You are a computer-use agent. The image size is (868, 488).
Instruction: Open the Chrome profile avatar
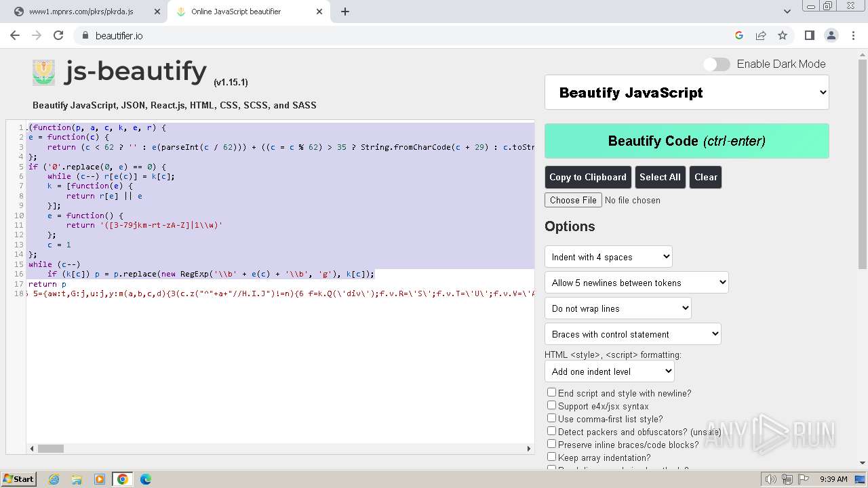[831, 35]
